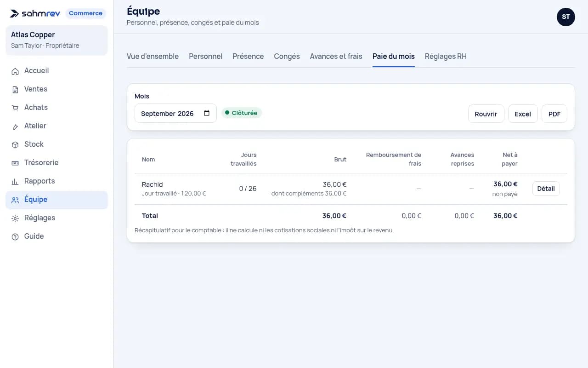Click the Ventes document icon
588x368 pixels.
click(15, 89)
